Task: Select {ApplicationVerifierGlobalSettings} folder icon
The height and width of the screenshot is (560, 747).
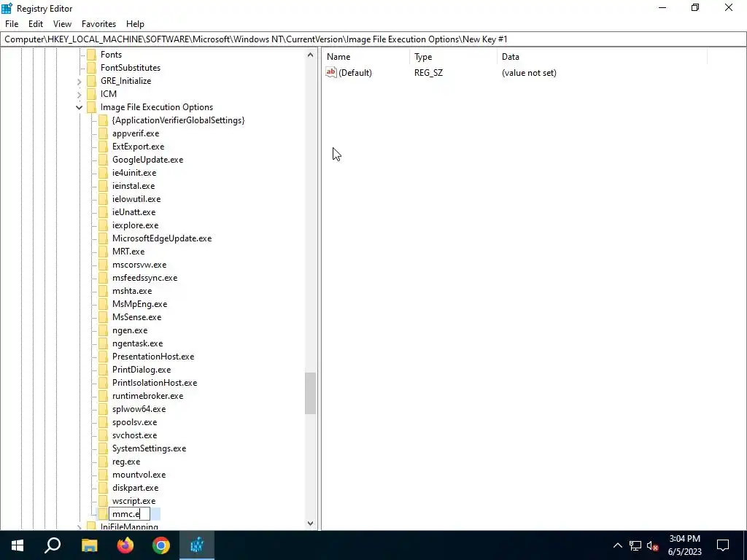Action: [x=104, y=120]
